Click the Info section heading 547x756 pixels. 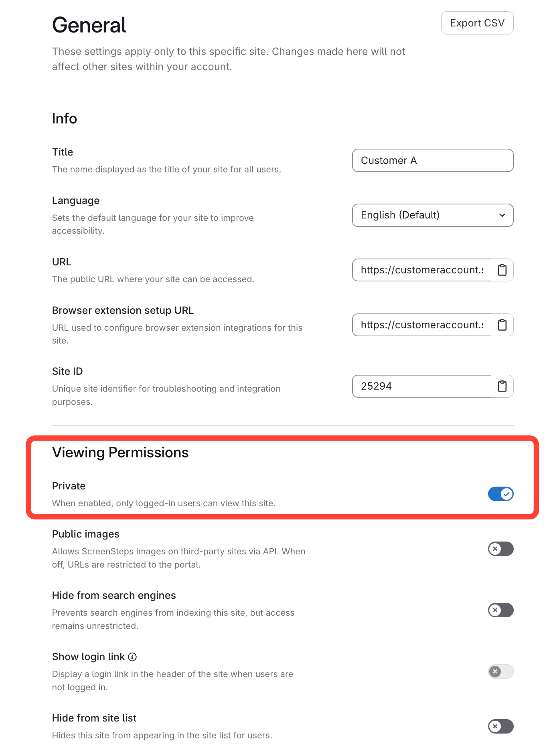[65, 119]
